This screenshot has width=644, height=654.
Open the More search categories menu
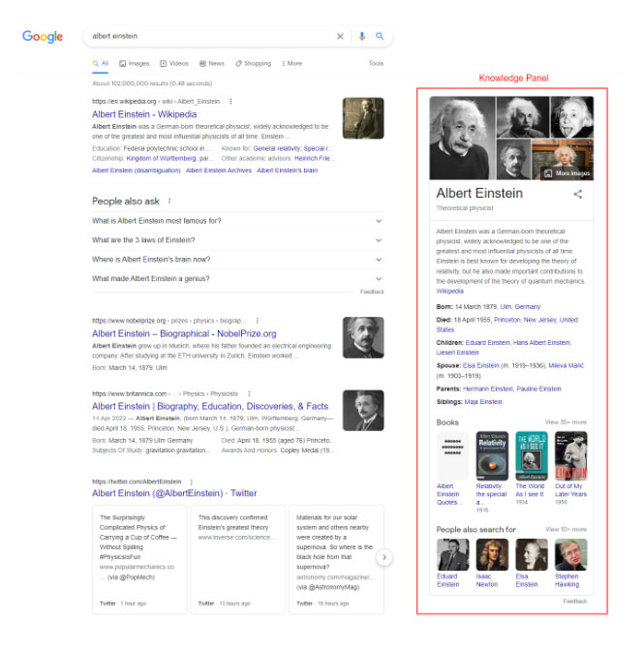(x=291, y=63)
